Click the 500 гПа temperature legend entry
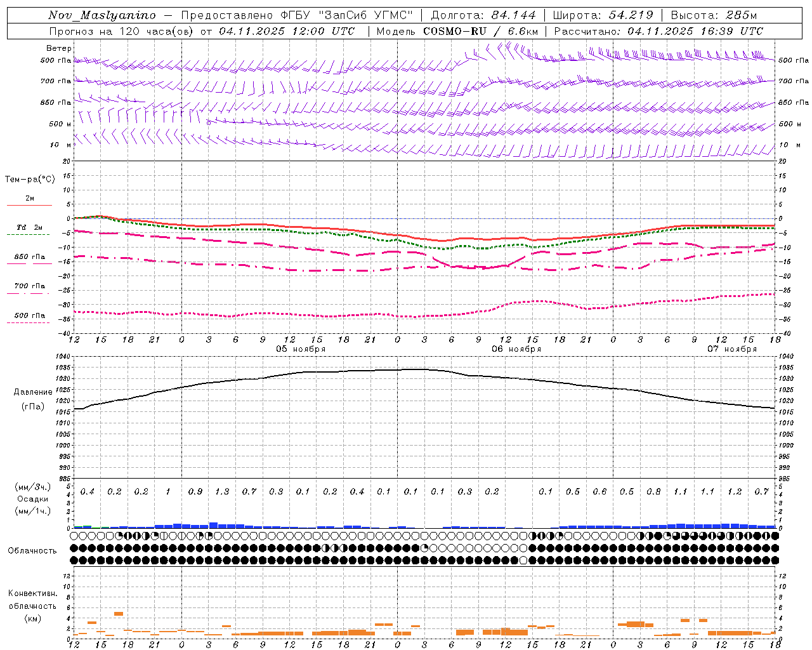 point(29,315)
